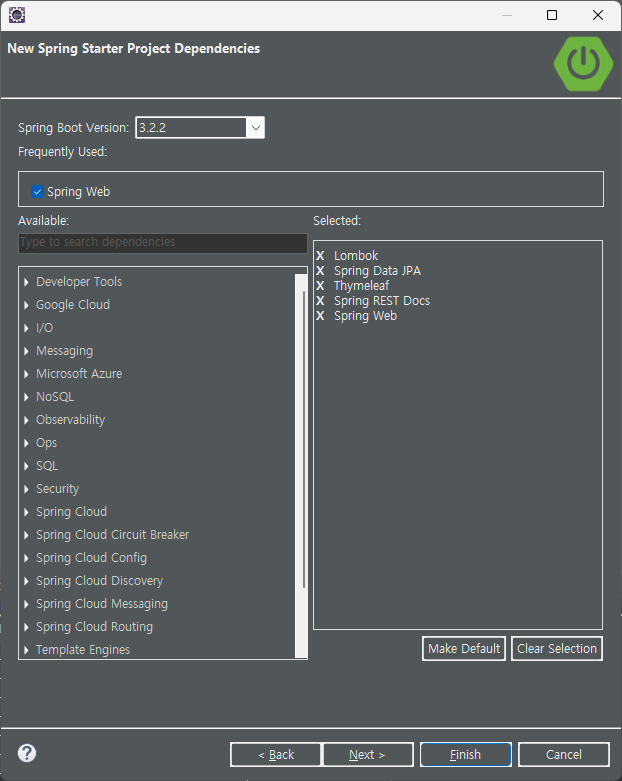Select the Spring Data JPA entry text
Viewport: 622px width, 781px height.
(x=377, y=270)
